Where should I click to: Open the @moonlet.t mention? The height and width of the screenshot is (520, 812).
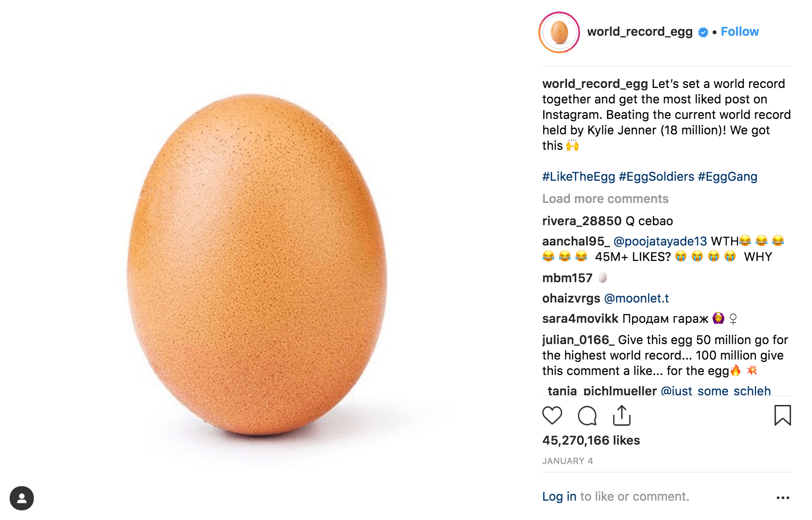pyautogui.click(x=637, y=298)
